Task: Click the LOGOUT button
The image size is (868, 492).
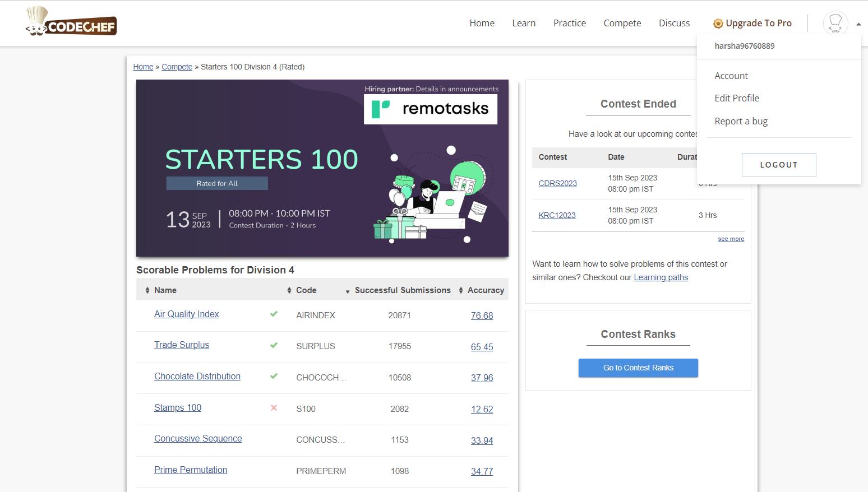Action: (779, 165)
